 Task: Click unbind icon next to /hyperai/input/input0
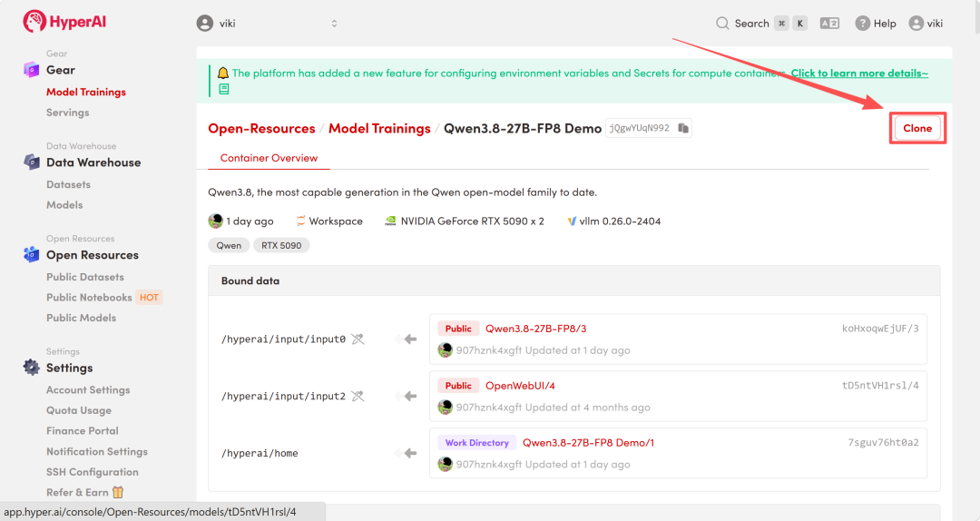coord(358,339)
